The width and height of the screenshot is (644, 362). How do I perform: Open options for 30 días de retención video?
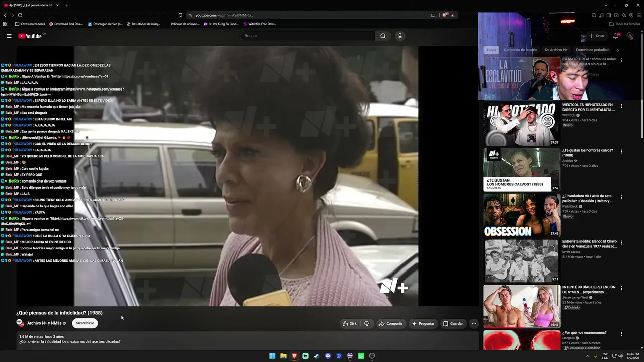(621, 288)
